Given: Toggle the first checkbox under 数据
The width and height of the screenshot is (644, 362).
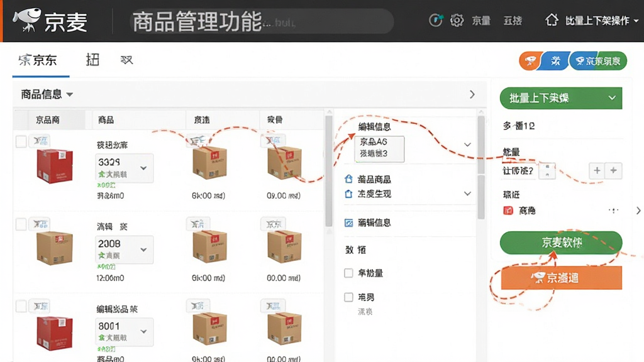Looking at the screenshot, I should (x=348, y=273).
